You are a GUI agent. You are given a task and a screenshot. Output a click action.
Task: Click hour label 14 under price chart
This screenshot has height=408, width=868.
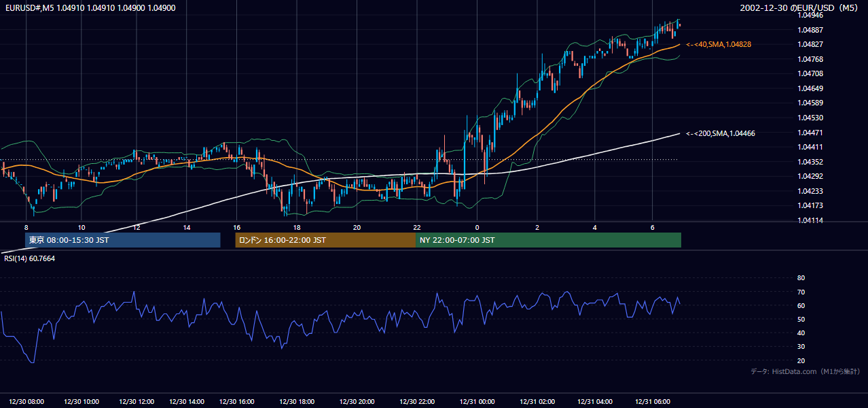[187, 227]
